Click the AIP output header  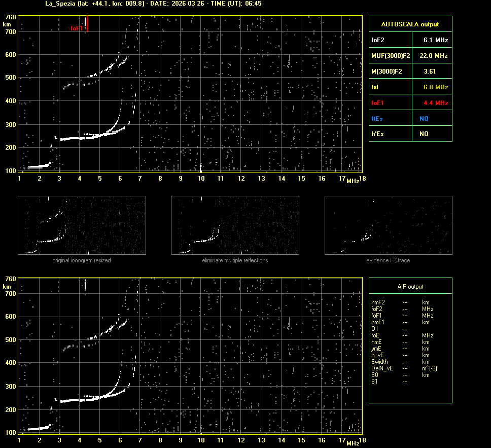(410, 287)
